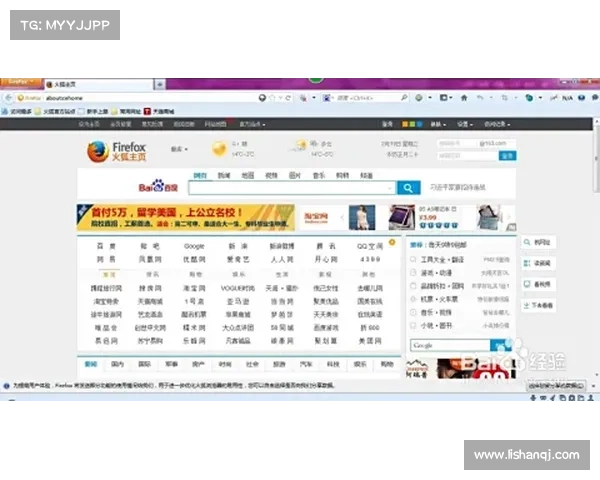Expand the dropdown arrow beside green round icon

[x=430, y=98]
